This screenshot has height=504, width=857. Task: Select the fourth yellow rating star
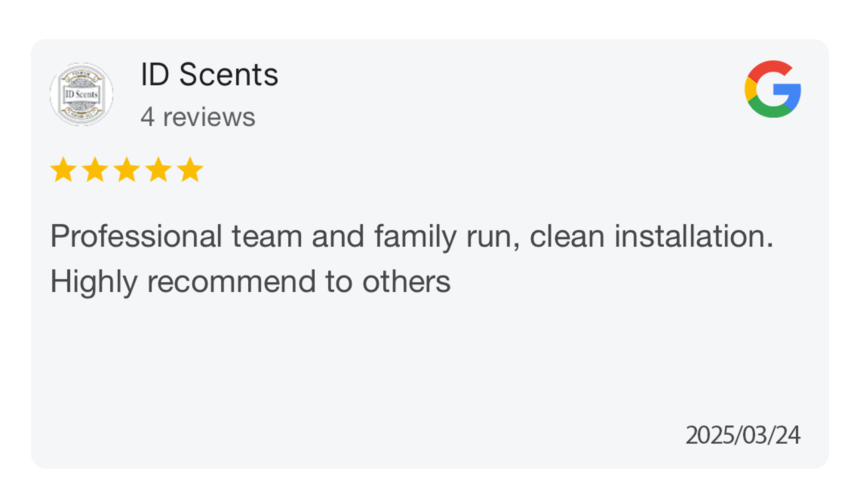tap(158, 170)
